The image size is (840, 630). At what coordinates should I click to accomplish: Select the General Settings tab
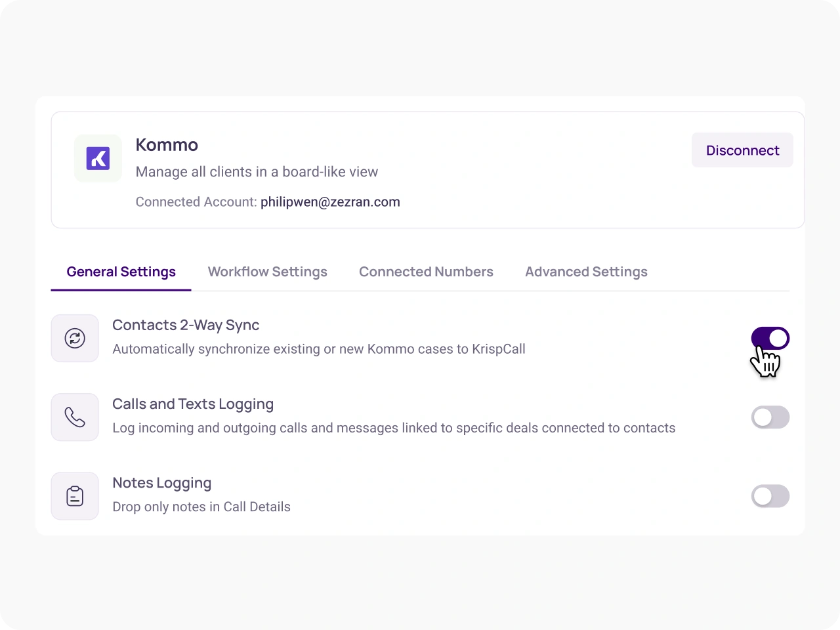[x=121, y=272]
